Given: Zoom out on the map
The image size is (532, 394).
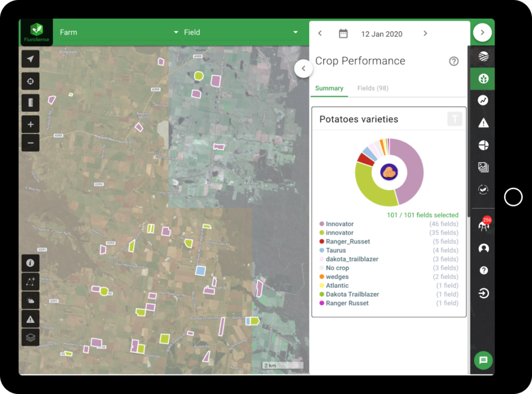Looking at the screenshot, I should coord(30,143).
